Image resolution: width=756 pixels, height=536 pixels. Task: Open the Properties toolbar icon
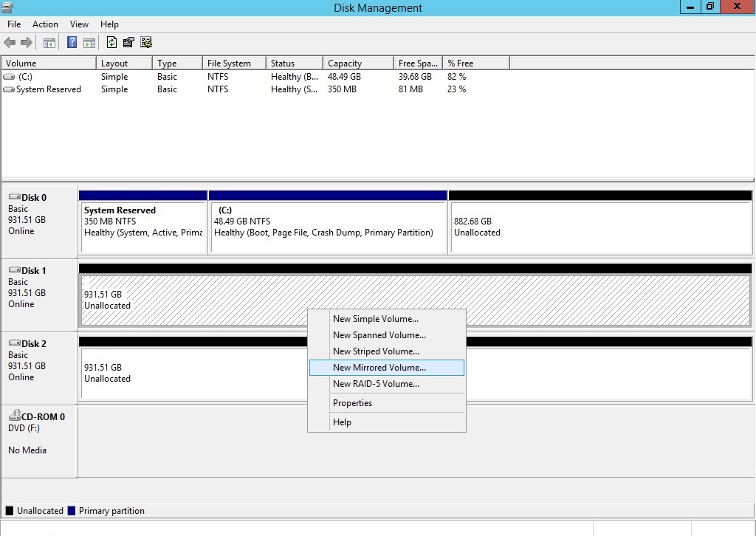129,43
